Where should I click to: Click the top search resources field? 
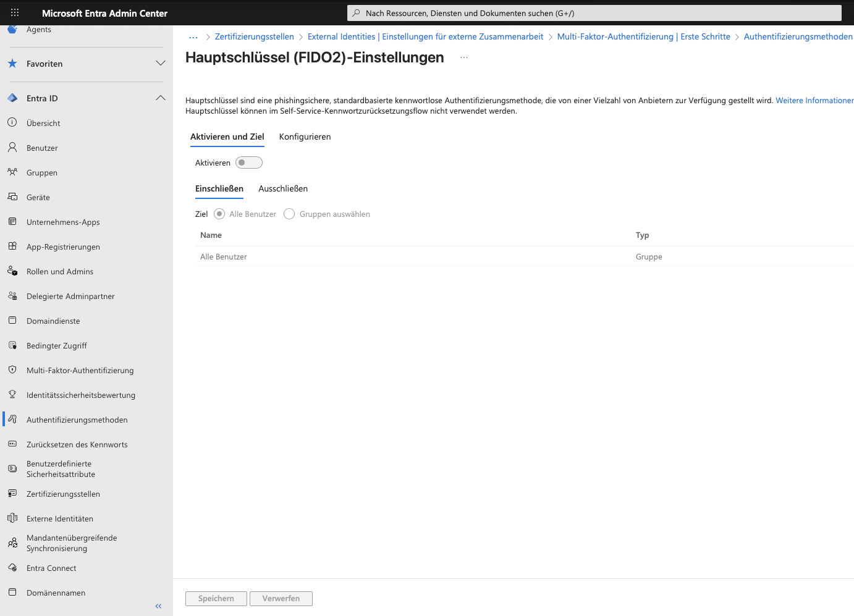tap(593, 13)
